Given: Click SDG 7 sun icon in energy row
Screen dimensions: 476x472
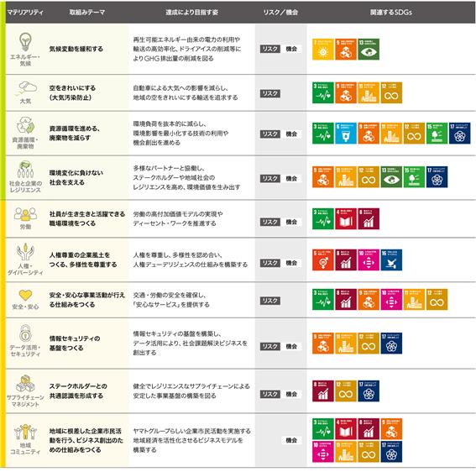Looking at the screenshot, I should (x=323, y=50).
